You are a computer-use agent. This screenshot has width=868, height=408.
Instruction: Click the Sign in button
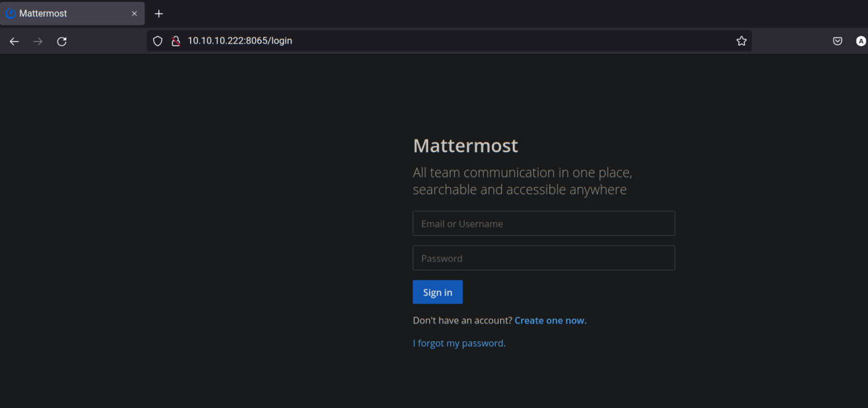click(x=438, y=292)
